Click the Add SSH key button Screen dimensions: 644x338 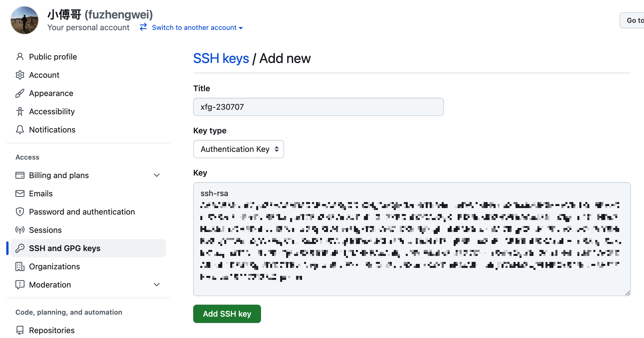click(227, 314)
